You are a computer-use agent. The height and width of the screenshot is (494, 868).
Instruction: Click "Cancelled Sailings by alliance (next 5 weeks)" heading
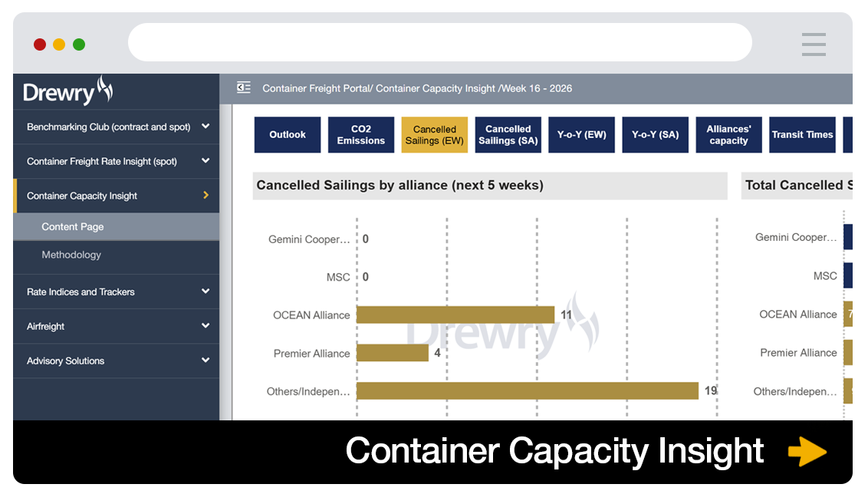(399, 185)
